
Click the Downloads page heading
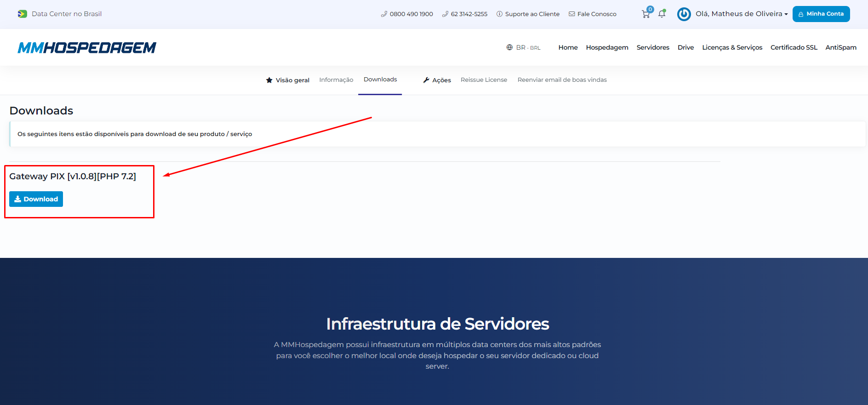tap(41, 111)
